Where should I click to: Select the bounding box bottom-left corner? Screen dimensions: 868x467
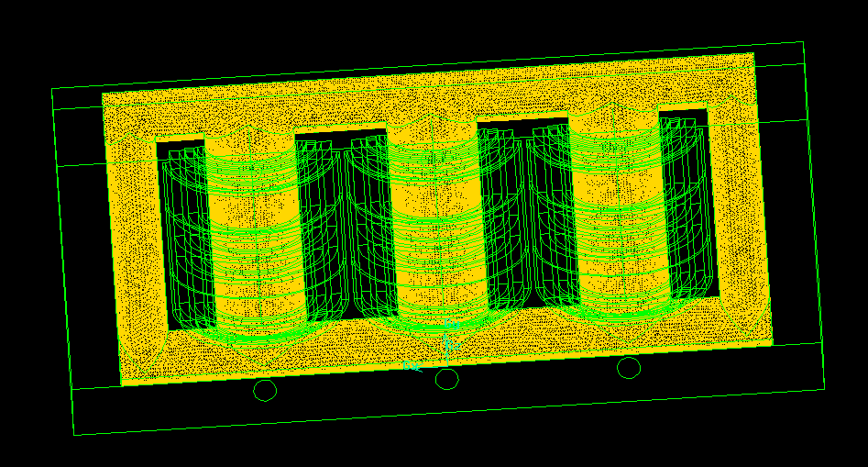pos(74,434)
